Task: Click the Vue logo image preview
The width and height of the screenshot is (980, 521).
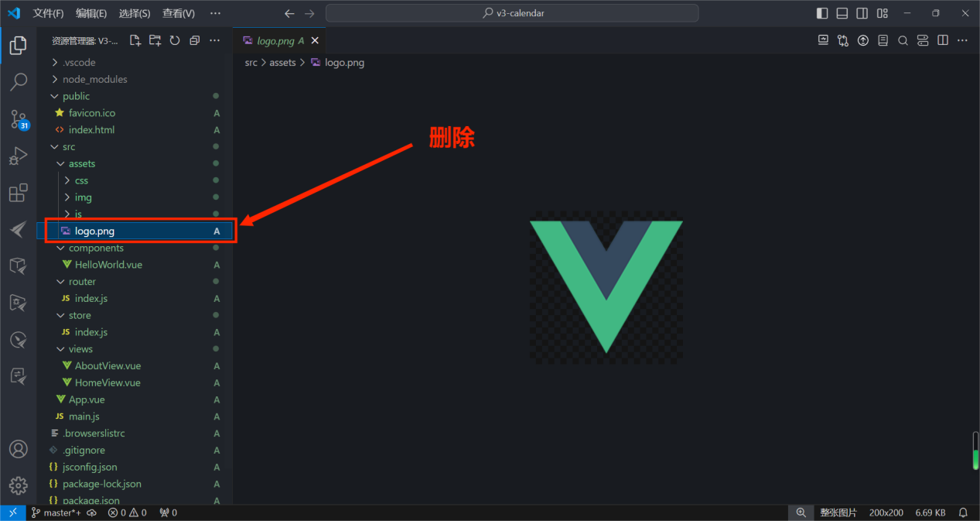Action: 606,287
